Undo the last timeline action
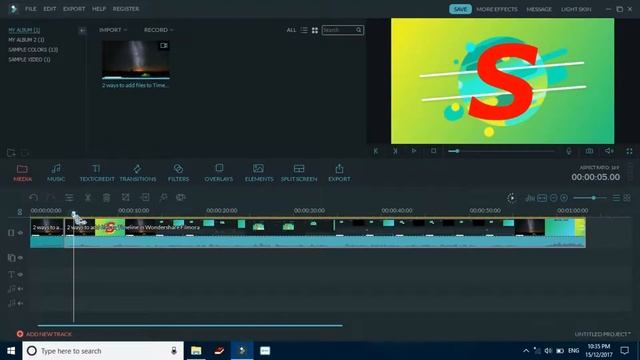The image size is (640, 360). click(x=33, y=198)
